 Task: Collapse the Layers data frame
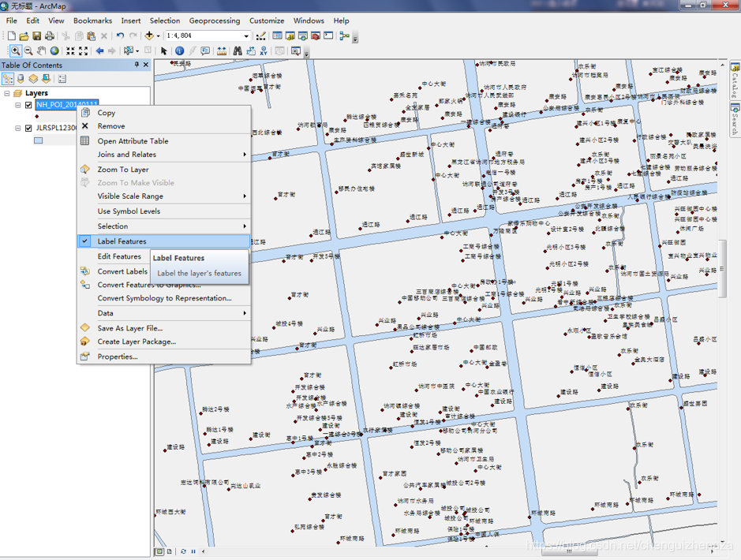pos(6,93)
